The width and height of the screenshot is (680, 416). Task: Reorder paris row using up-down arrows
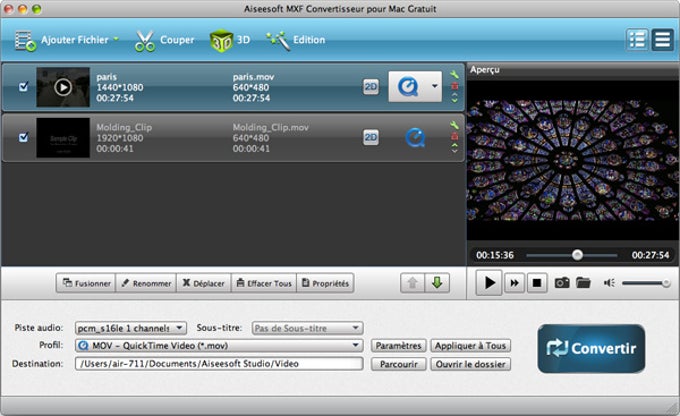(x=454, y=98)
